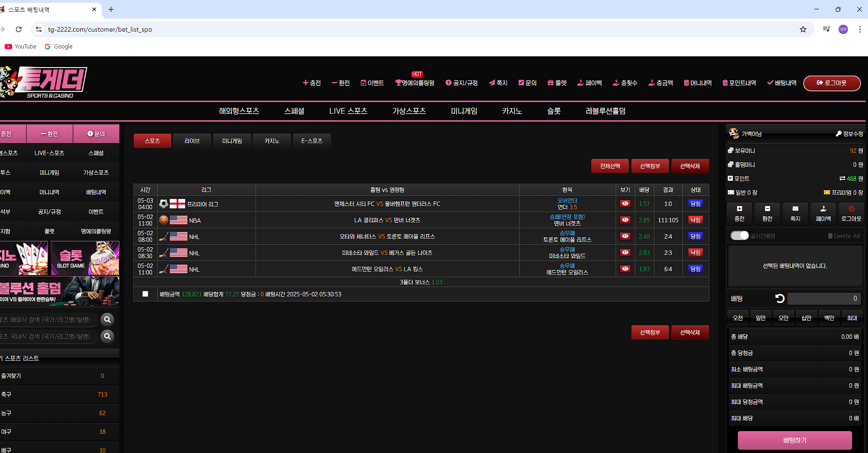
Task: Open 배팅내역 checkmark link in top bar
Action: (x=782, y=83)
